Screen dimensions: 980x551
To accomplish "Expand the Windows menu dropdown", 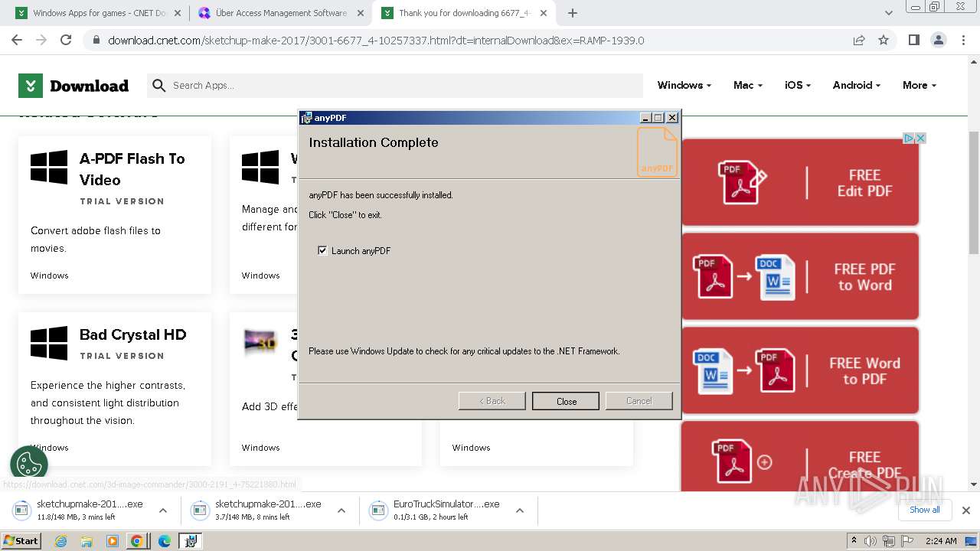I will pos(684,85).
